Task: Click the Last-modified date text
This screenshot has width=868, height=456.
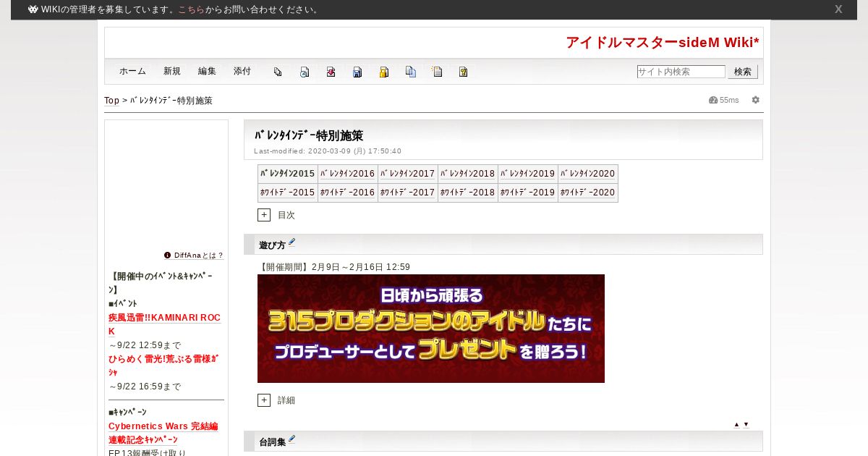Action: click(x=328, y=151)
